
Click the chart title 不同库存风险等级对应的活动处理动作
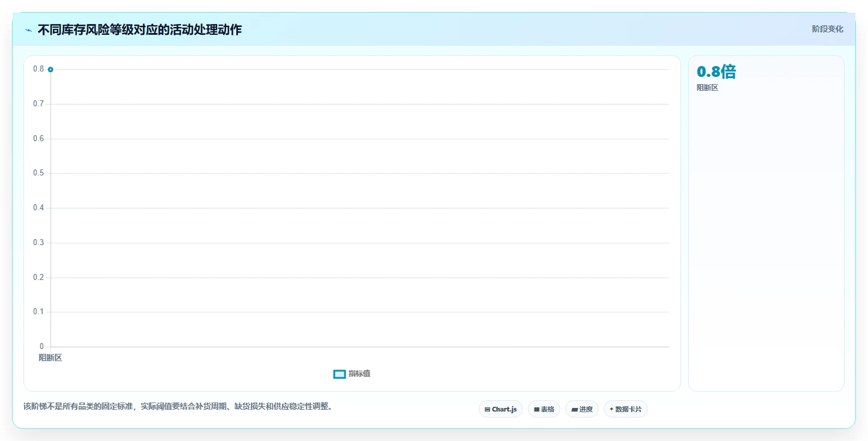click(139, 29)
